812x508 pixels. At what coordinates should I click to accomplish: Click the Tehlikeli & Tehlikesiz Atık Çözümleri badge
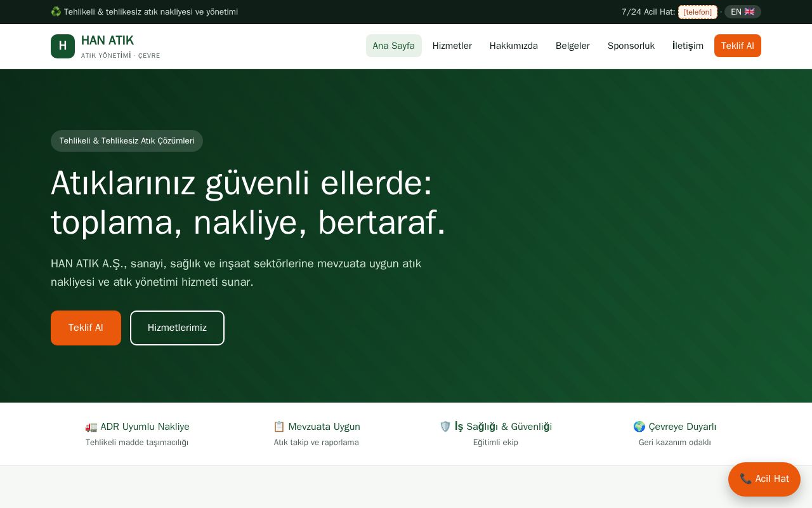click(x=127, y=141)
